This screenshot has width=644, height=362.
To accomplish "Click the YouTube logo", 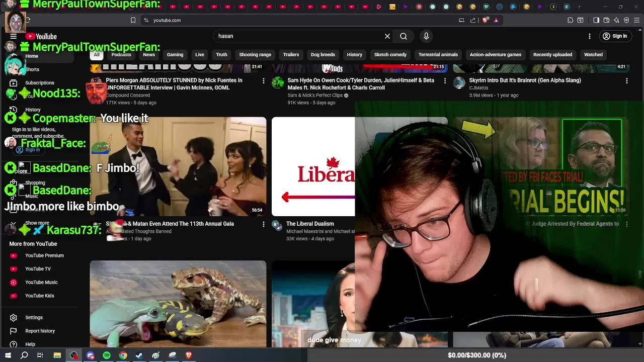I will pos(41,36).
